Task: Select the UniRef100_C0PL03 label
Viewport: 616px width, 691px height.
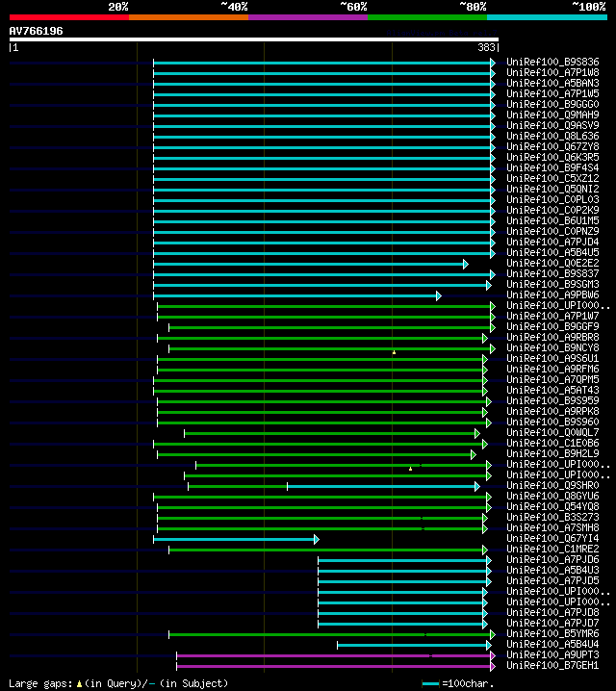Action: tap(552, 199)
